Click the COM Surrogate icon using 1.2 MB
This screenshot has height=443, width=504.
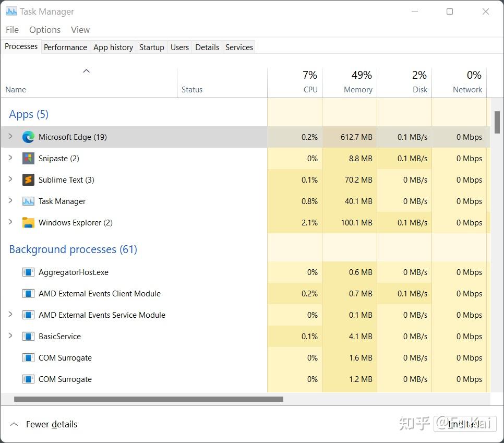pyautogui.click(x=28, y=379)
